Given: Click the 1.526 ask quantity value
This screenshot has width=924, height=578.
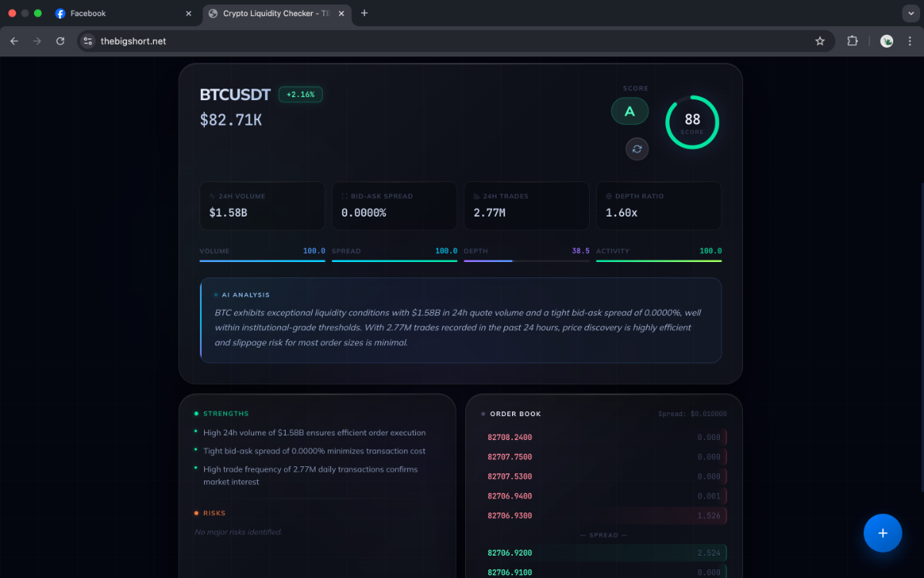Looking at the screenshot, I should pos(708,516).
